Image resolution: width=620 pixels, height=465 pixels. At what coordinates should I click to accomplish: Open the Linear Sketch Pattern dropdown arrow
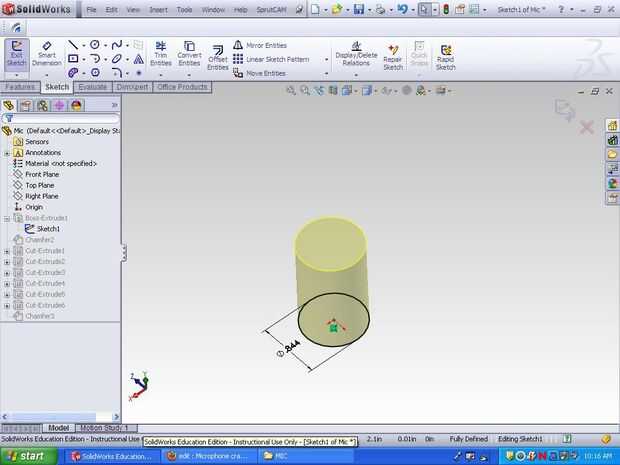(326, 60)
